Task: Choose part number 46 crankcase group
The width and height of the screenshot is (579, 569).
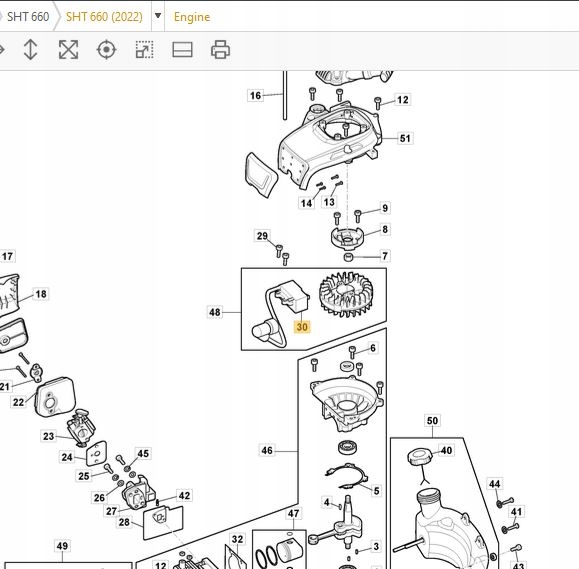Action: (x=267, y=450)
